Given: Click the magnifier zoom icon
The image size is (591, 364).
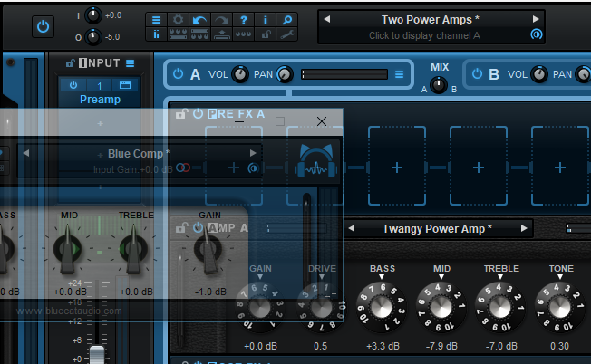Looking at the screenshot, I should click(x=287, y=20).
